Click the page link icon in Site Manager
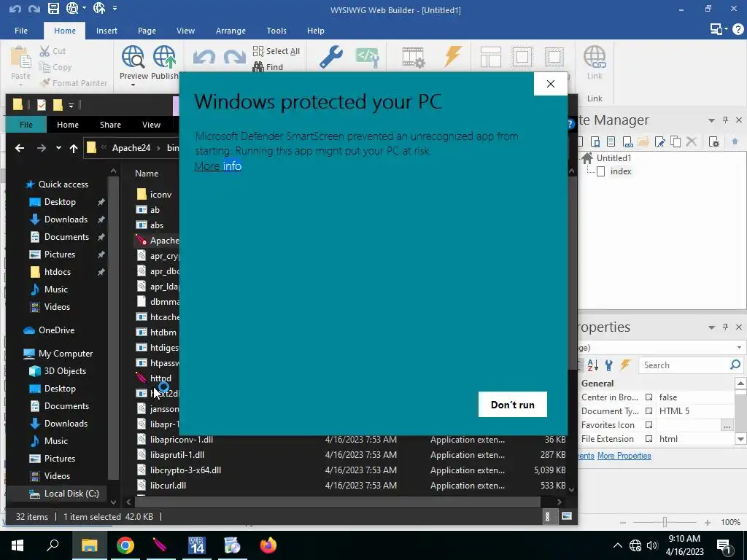The image size is (747, 560). coord(628,141)
